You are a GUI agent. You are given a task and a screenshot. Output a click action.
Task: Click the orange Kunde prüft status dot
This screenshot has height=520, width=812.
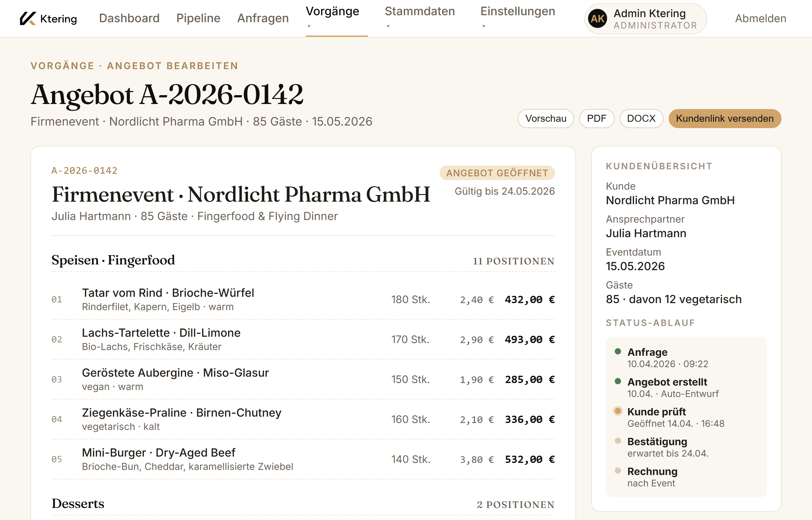tap(618, 411)
